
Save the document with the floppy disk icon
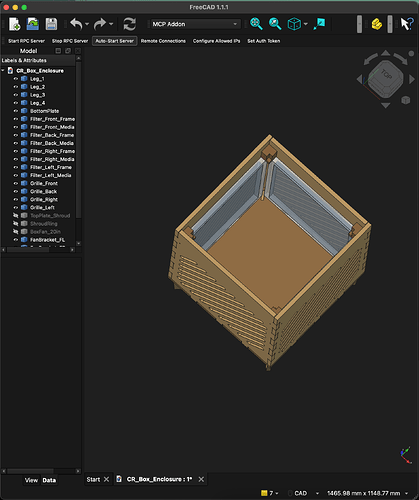click(51, 24)
